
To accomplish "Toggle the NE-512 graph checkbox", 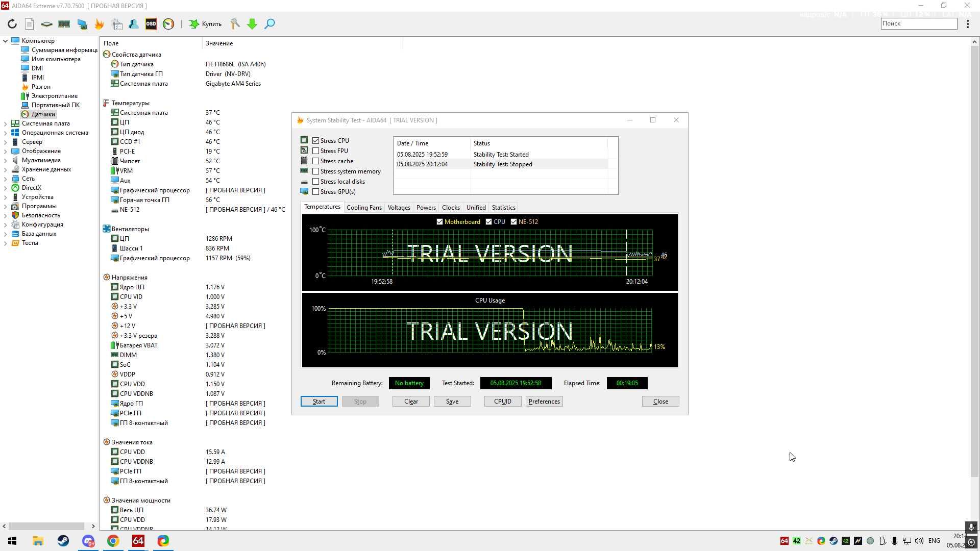I will tap(513, 222).
